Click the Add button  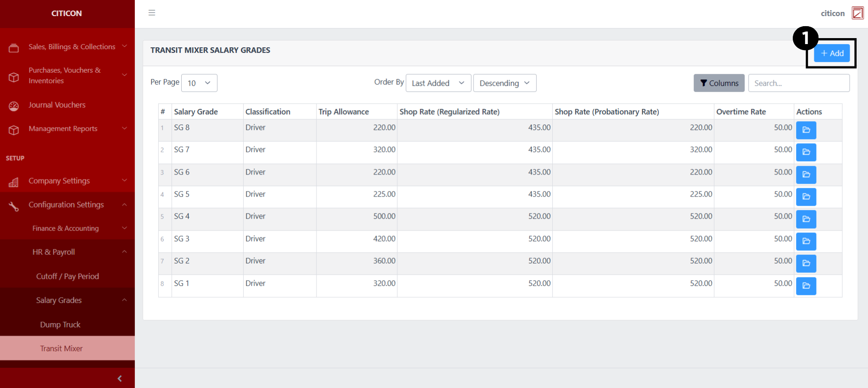point(832,53)
